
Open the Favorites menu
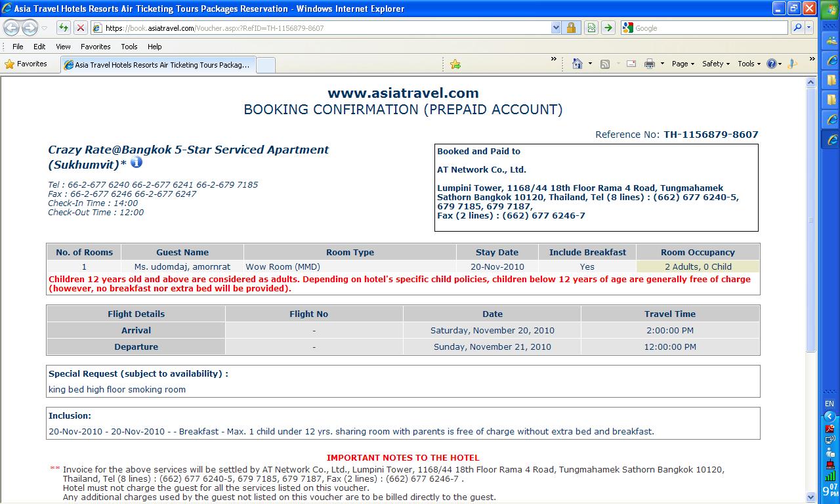96,47
